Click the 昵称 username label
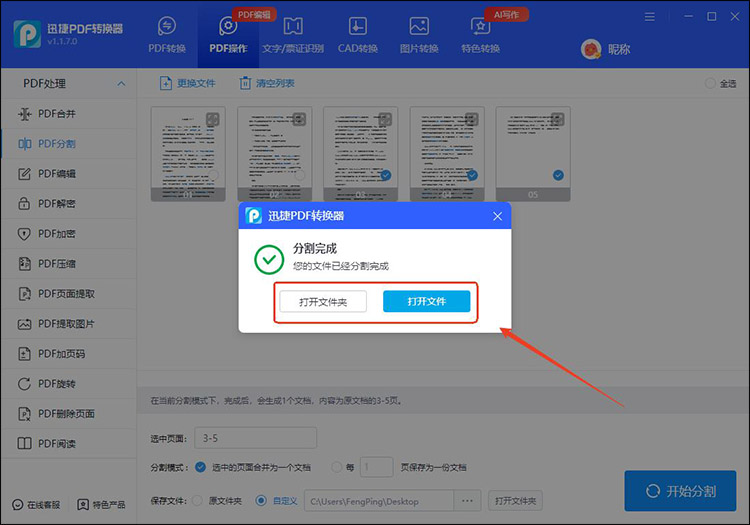 (619, 49)
